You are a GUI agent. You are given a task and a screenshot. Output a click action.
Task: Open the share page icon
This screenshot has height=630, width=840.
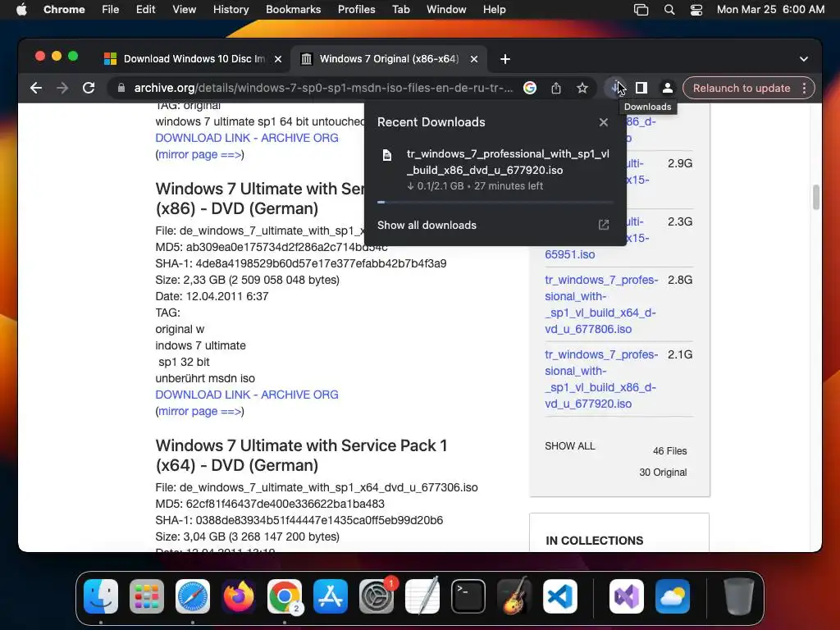(x=556, y=88)
